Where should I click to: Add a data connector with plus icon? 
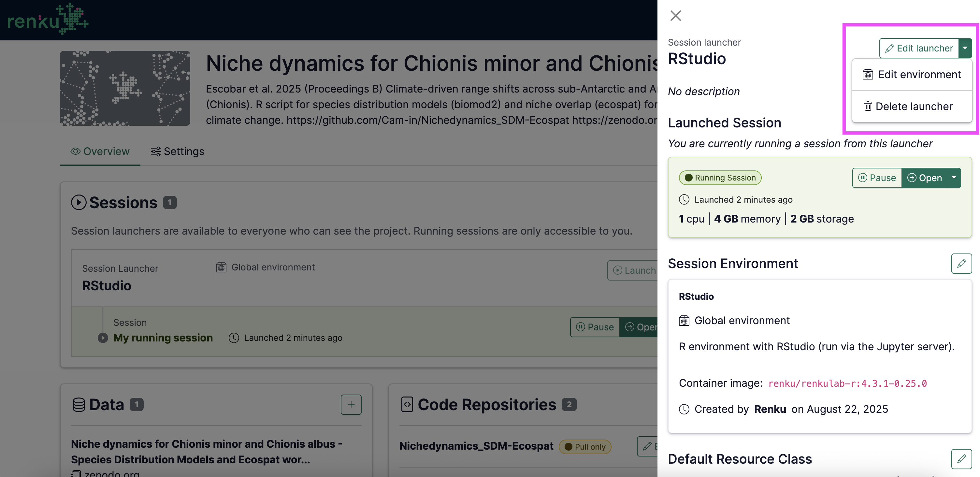[x=351, y=404]
